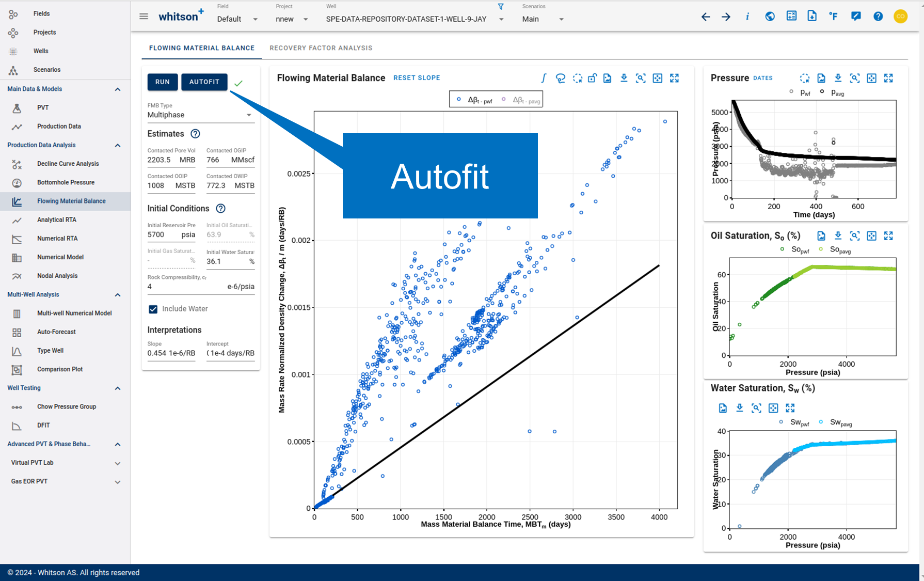
Task: Click zoom icon on Oil Saturation chart
Action: (855, 236)
